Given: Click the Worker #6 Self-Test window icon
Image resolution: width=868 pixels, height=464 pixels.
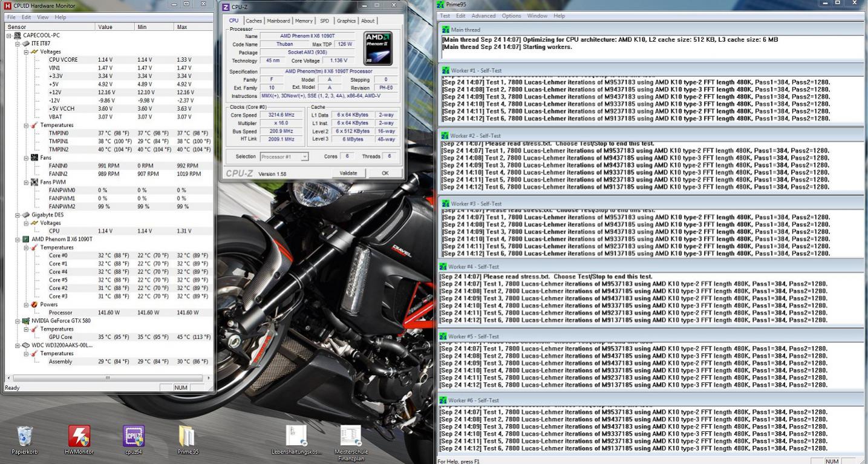Looking at the screenshot, I should (x=444, y=400).
